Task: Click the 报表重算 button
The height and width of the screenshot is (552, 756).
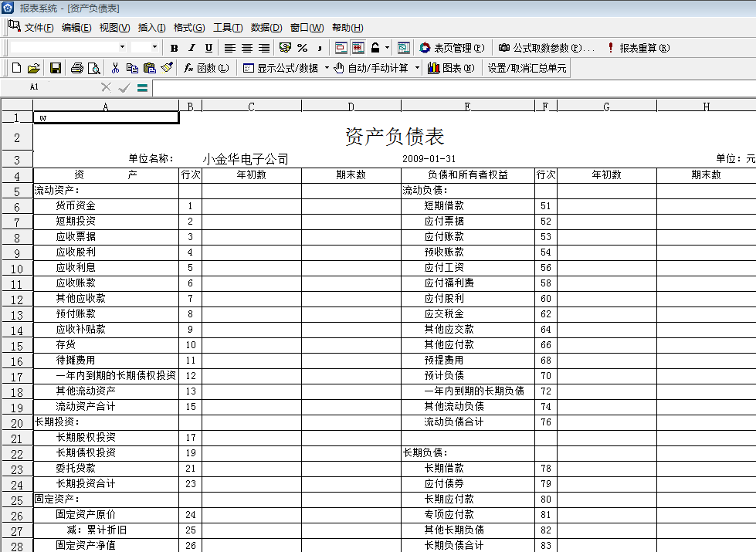Action: pos(638,48)
